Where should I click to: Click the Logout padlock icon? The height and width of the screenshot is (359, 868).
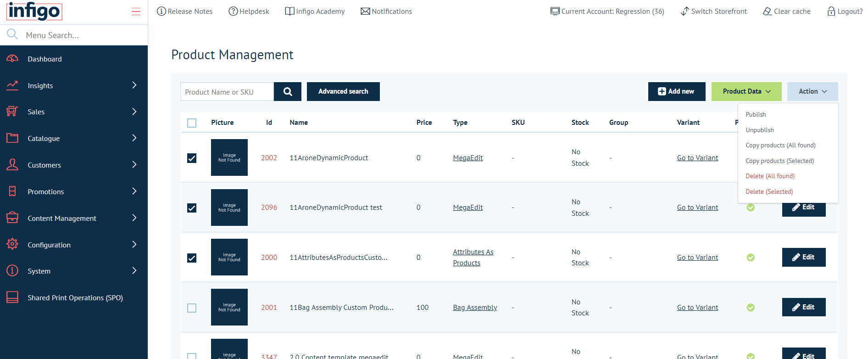(831, 11)
